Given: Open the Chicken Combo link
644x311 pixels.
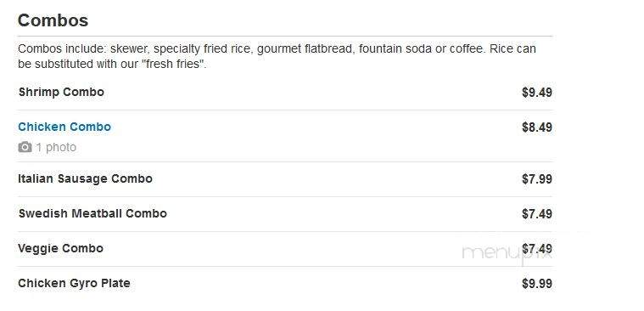Looking at the screenshot, I should click(x=64, y=127).
